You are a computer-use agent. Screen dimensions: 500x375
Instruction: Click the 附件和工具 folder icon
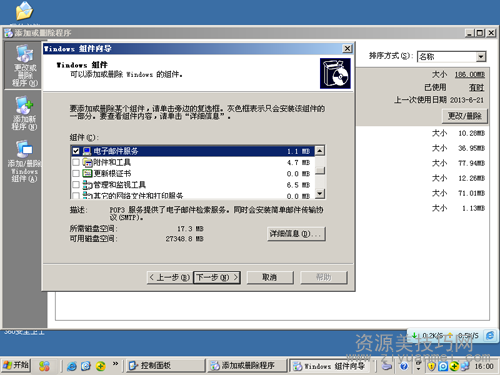click(87, 162)
